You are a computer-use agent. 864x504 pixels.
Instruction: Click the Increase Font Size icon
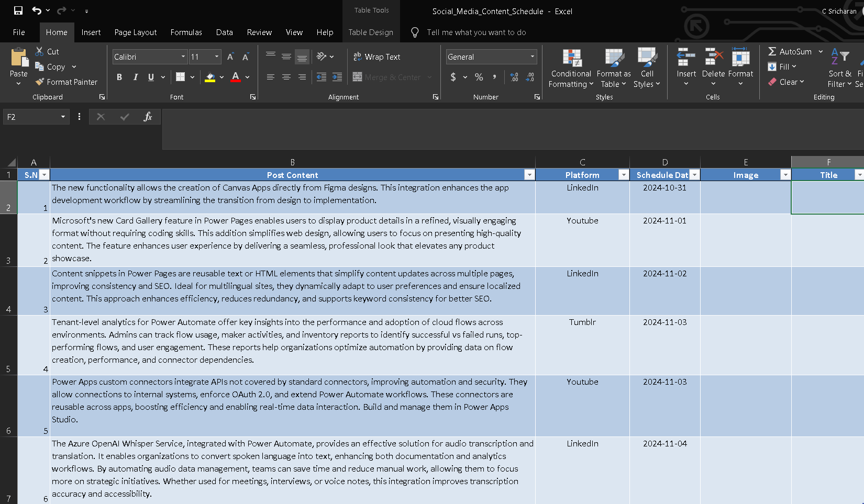point(230,57)
